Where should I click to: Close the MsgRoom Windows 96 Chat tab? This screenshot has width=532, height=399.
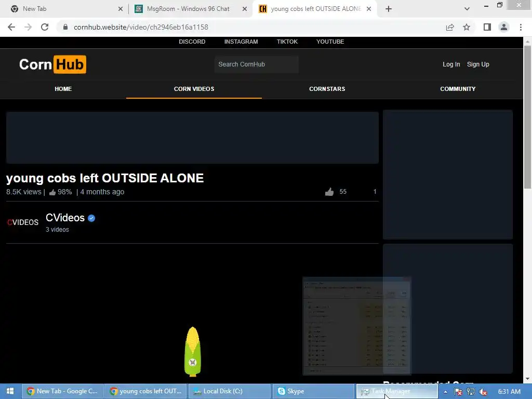[x=245, y=9]
